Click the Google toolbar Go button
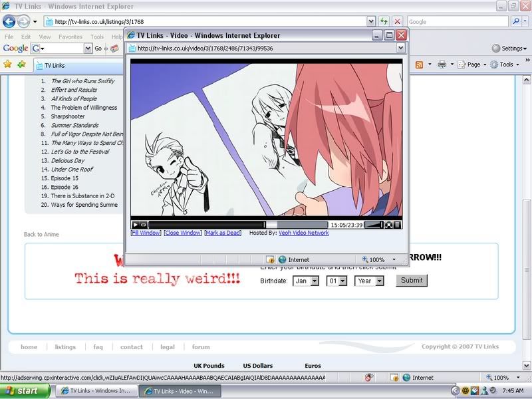 point(98,48)
